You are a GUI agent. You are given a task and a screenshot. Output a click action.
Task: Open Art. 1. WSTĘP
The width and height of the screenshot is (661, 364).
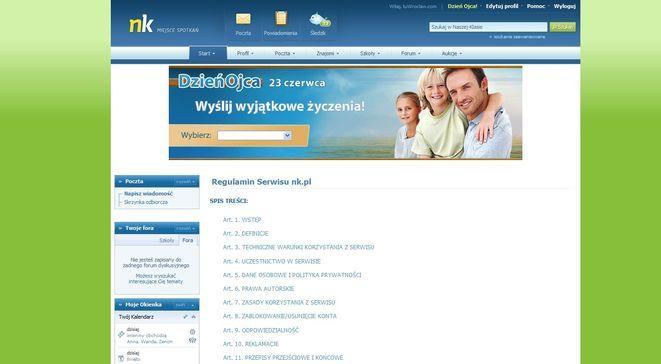click(x=242, y=220)
